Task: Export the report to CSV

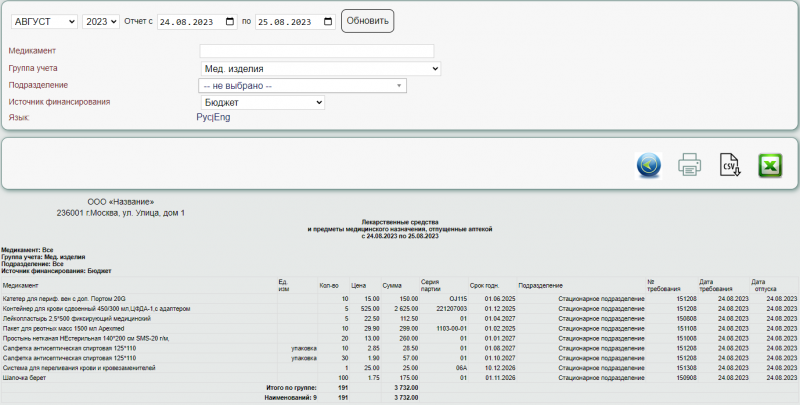Action: click(730, 165)
